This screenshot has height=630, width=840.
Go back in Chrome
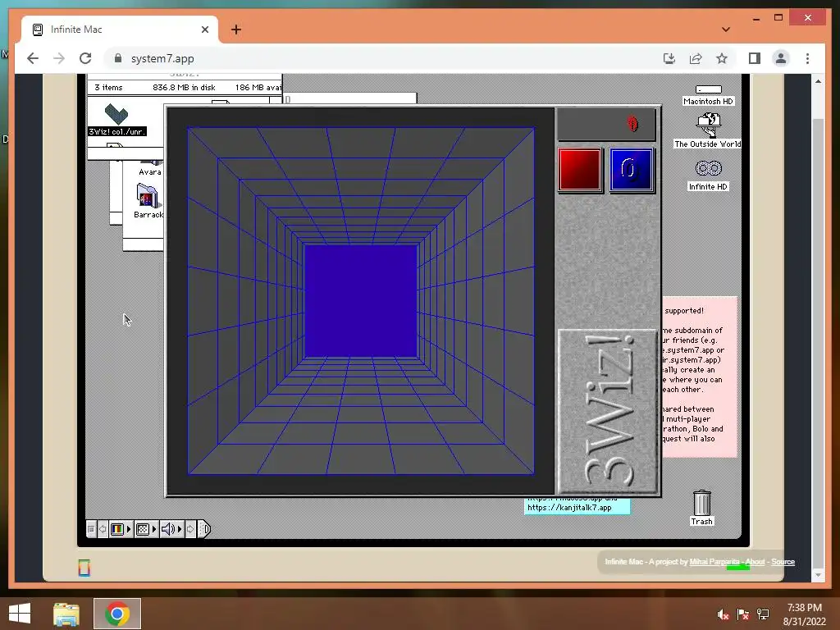(33, 58)
